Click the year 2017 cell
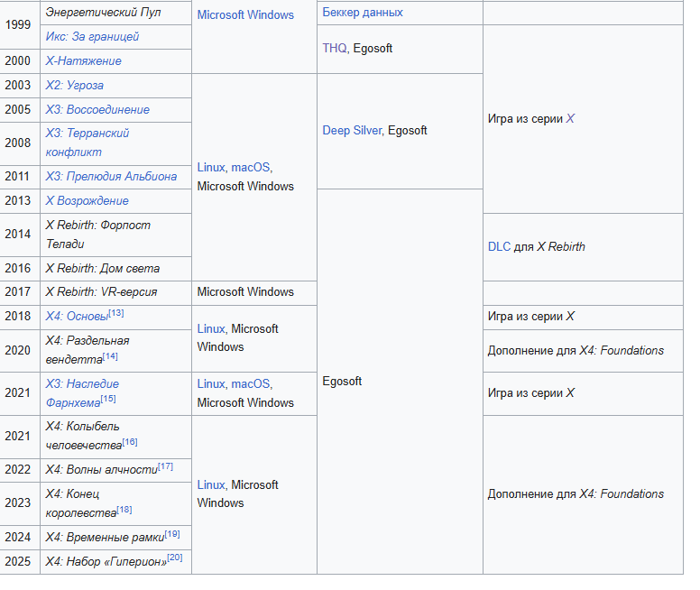This screenshot has width=700, height=590. tap(20, 292)
